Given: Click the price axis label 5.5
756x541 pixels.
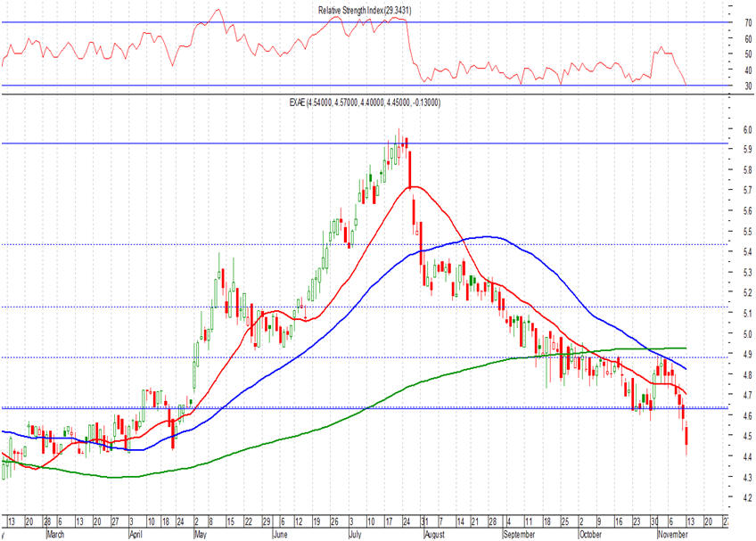Looking at the screenshot, I should [747, 232].
